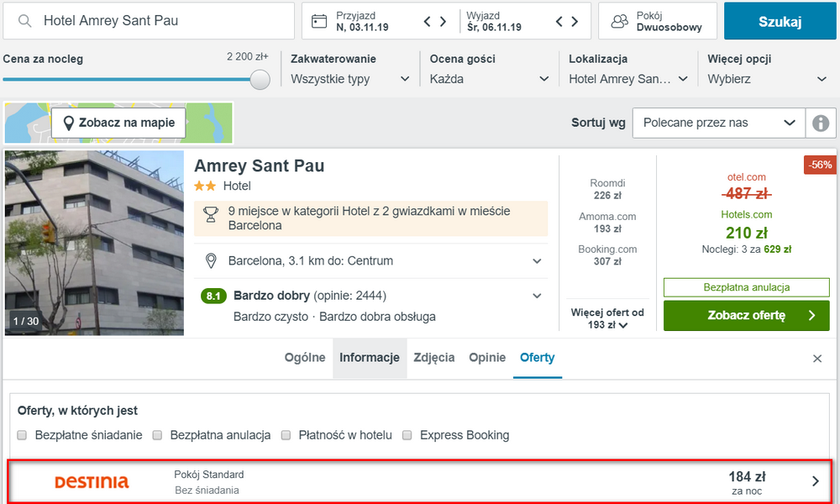Image resolution: width=840 pixels, height=504 pixels.
Task: Click the Bezpłatna anulacja label
Action: (x=746, y=287)
